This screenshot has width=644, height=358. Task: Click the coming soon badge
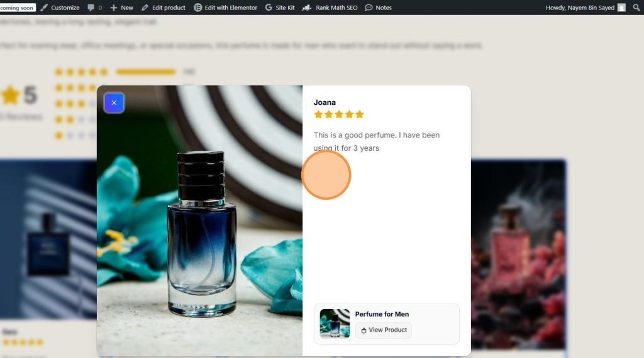[18, 8]
